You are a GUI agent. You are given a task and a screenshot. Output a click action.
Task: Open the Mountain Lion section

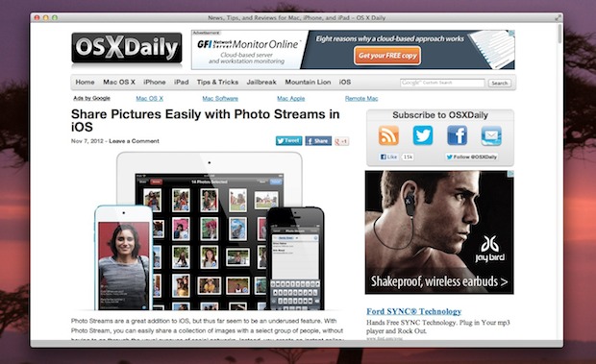click(x=308, y=82)
